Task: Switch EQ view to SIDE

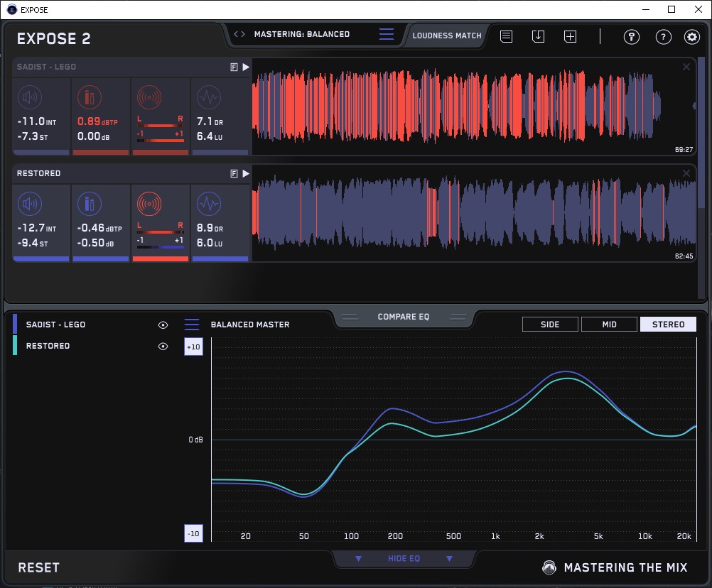Action: 550,325
